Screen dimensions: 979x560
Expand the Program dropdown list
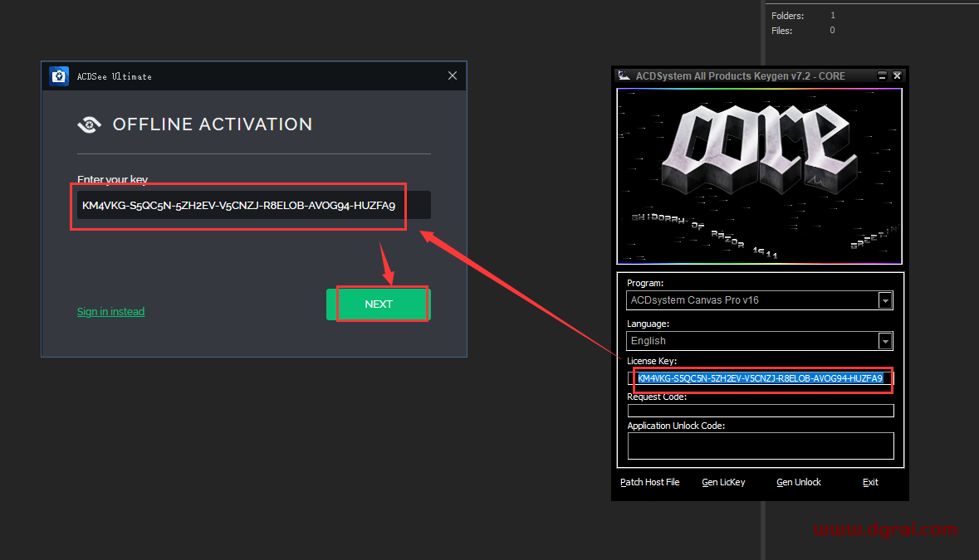pos(885,300)
